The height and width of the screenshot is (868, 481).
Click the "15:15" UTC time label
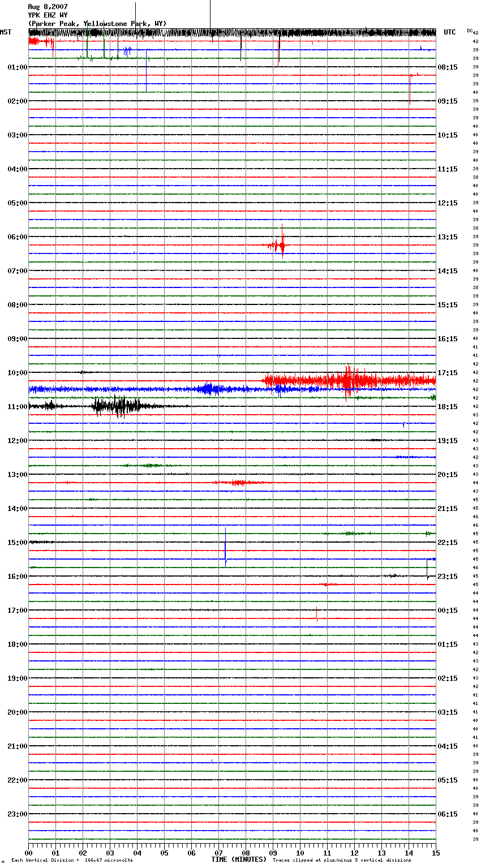[448, 305]
